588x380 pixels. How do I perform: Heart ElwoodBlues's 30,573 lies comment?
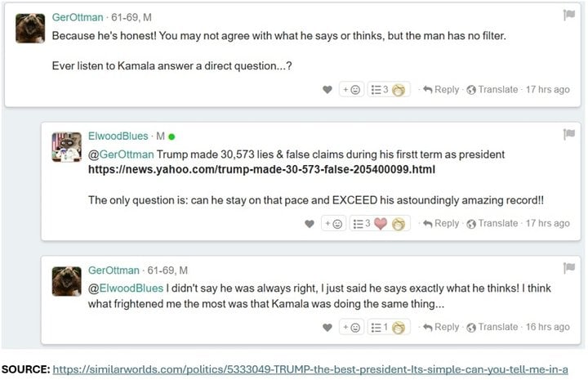coord(310,224)
